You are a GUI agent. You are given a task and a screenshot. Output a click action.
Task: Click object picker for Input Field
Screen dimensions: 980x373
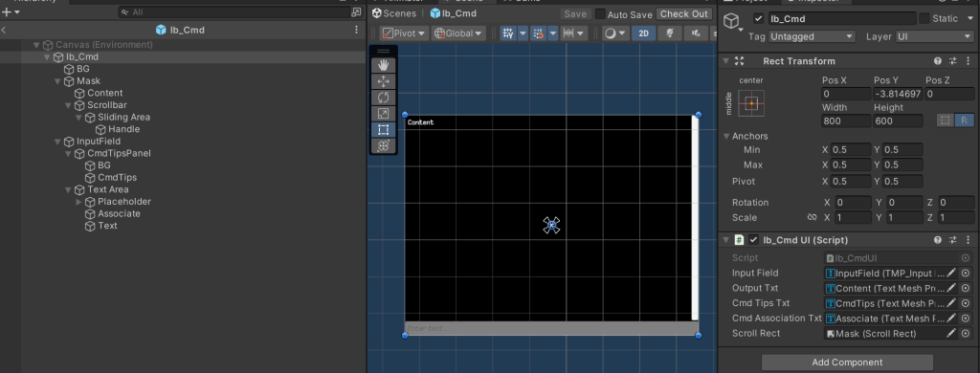tap(966, 273)
